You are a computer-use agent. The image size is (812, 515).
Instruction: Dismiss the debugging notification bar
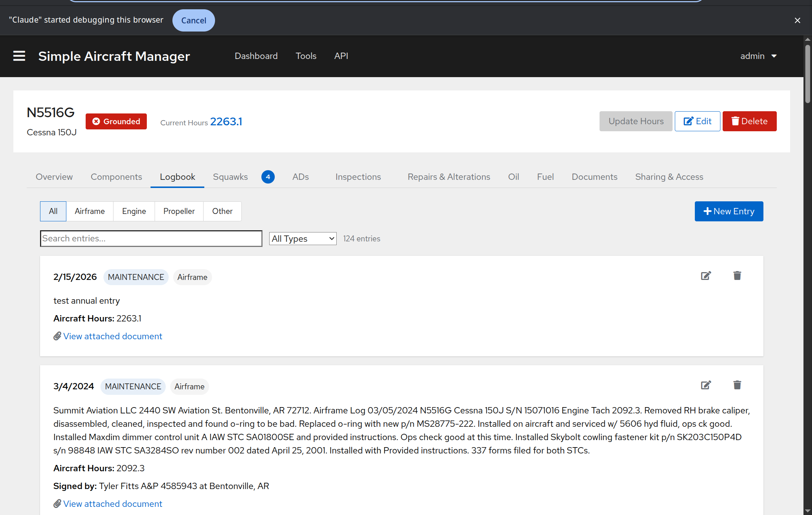(x=797, y=20)
